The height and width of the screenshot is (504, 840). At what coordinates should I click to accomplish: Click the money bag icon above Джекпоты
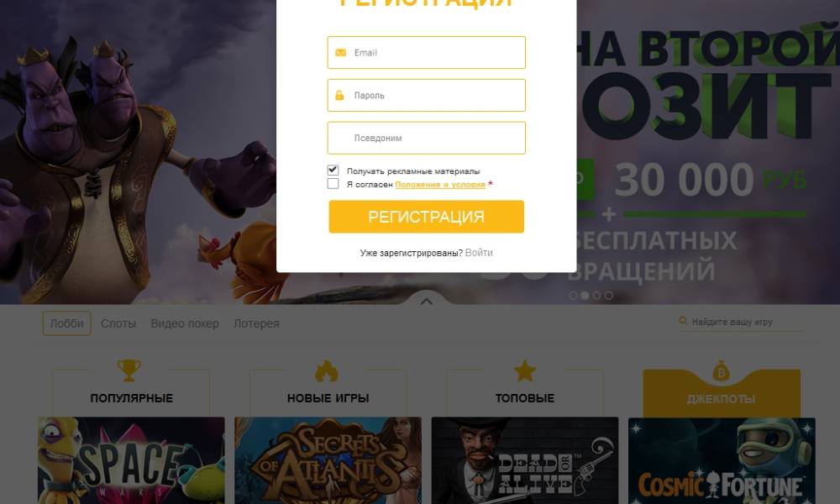tap(721, 370)
